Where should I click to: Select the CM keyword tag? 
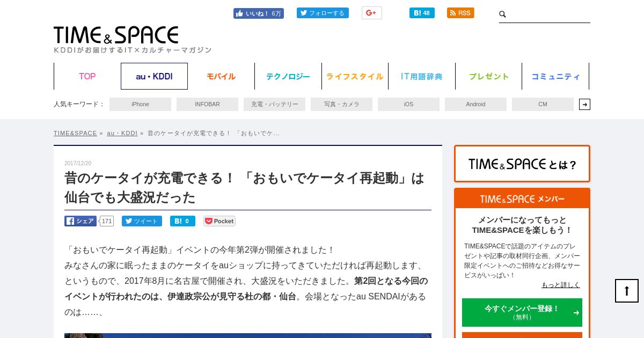[543, 104]
